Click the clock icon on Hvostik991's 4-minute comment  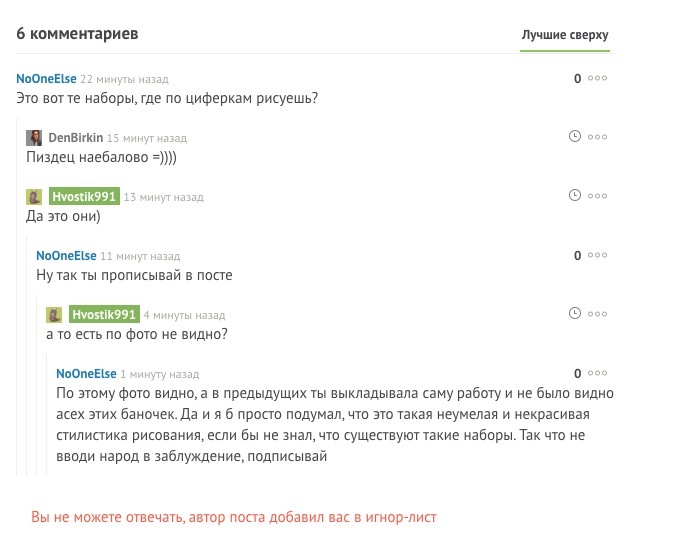coord(574,314)
